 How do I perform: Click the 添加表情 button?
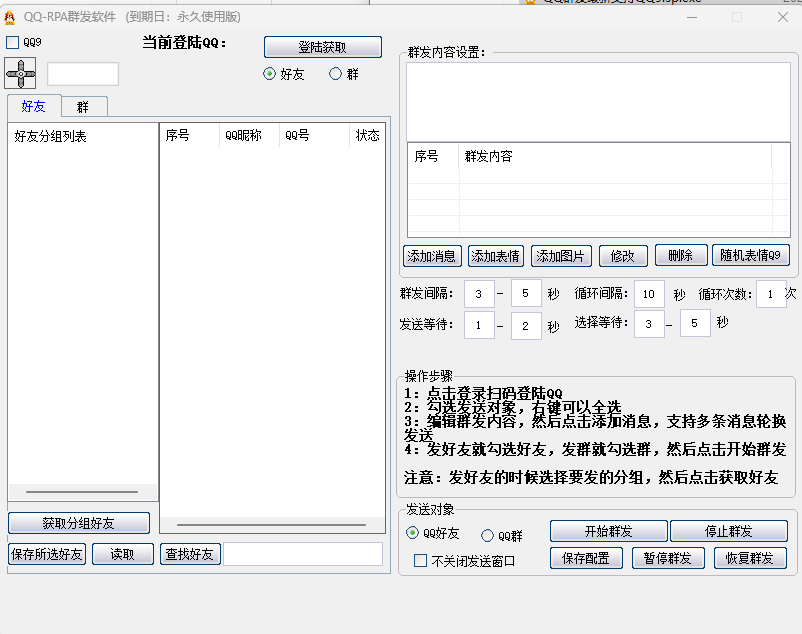496,256
